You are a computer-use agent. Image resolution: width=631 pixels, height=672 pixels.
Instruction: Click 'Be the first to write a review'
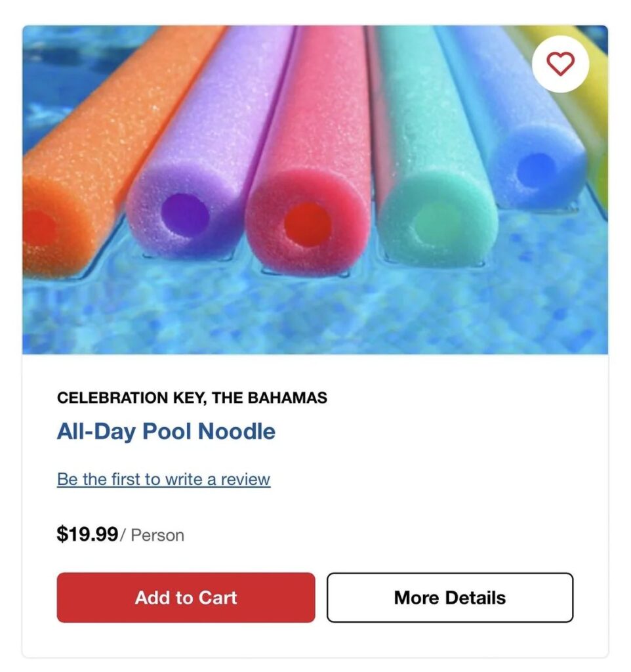pyautogui.click(x=163, y=479)
